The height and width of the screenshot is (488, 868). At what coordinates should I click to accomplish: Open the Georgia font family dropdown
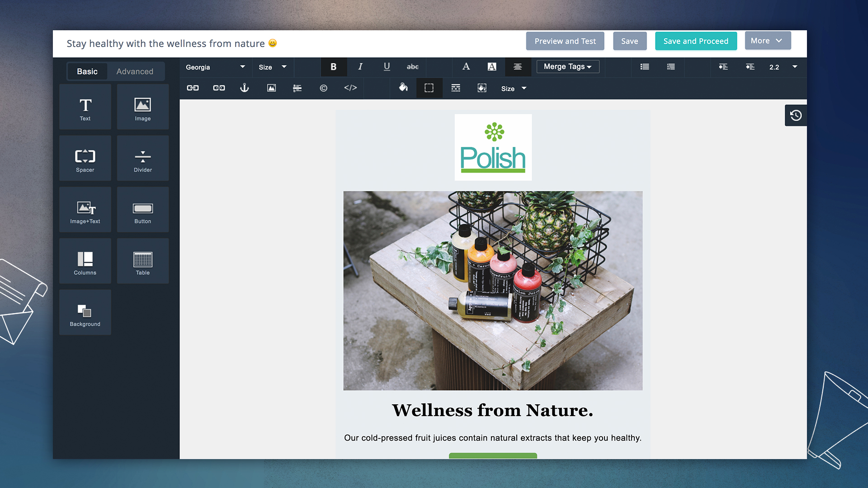point(215,67)
